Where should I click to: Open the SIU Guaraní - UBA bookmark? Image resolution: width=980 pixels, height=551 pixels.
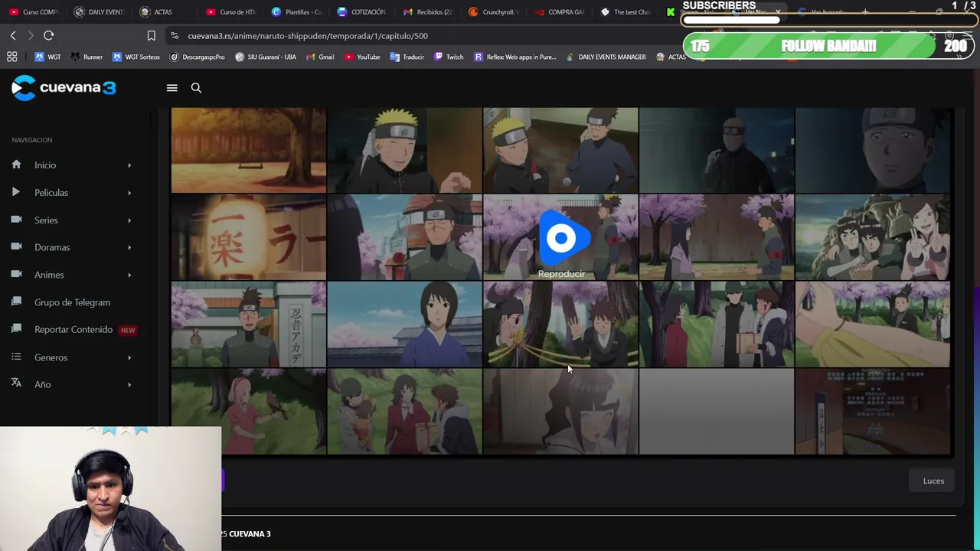266,57
